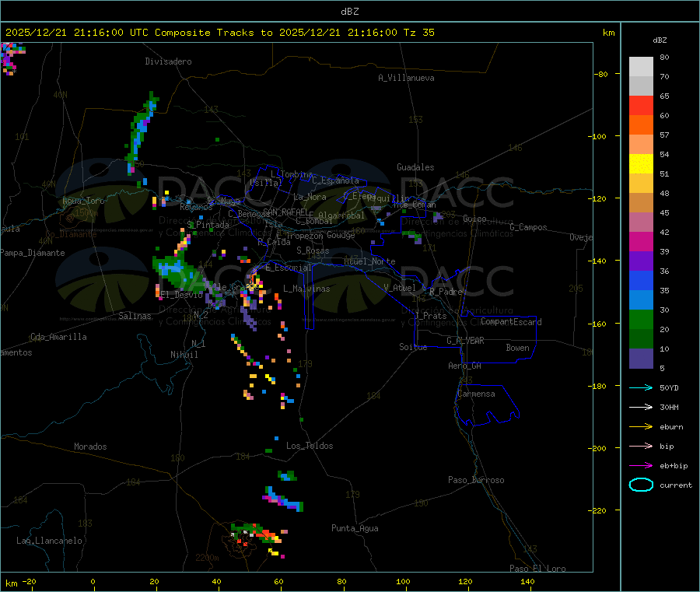Viewport: 700px width, 592px height.
Task: Click the UTC Composite Tracks timestamp header
Action: coord(219,33)
